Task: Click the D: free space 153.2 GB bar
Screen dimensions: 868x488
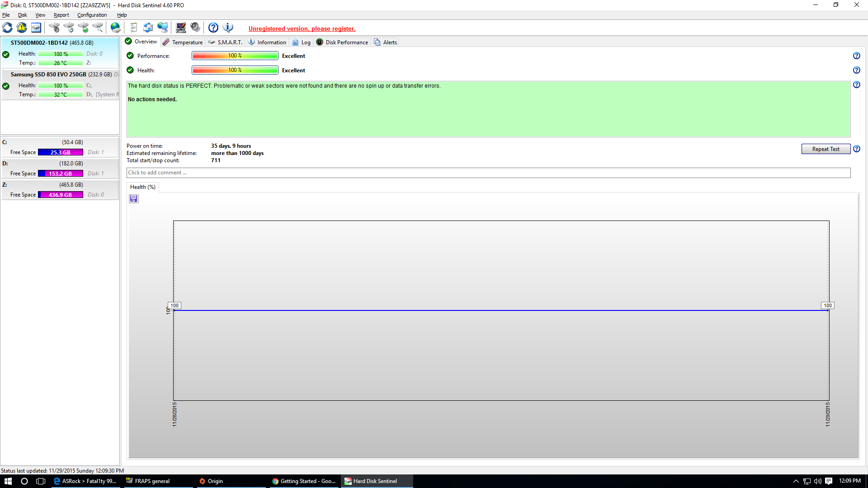Action: click(x=61, y=174)
